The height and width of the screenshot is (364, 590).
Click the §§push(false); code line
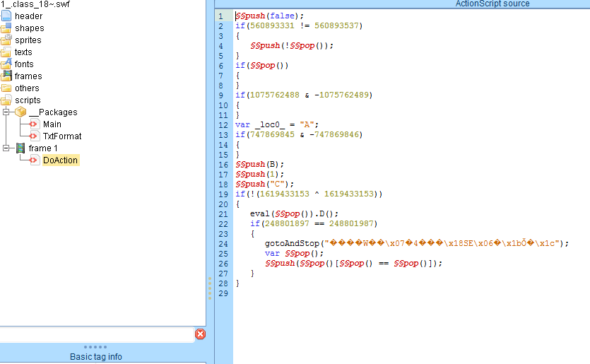(x=269, y=16)
